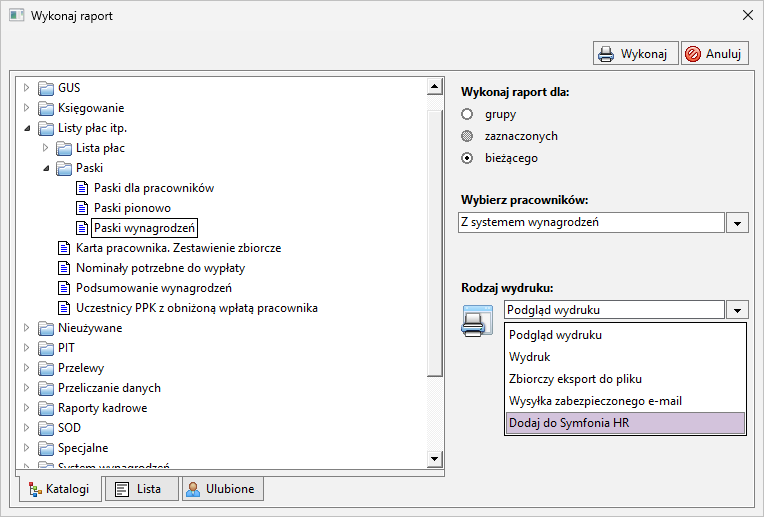
Task: Choose Zbiorczy eksport do pliku option
Action: (x=626, y=379)
